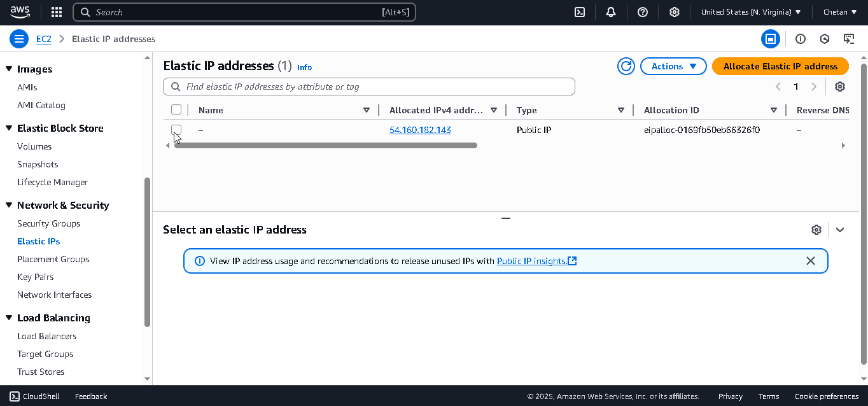Open the region selector N. Virginia

(751, 12)
